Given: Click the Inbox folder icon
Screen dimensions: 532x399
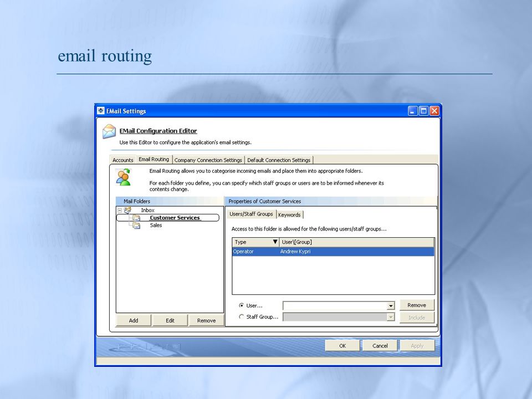Looking at the screenshot, I should (128, 211).
